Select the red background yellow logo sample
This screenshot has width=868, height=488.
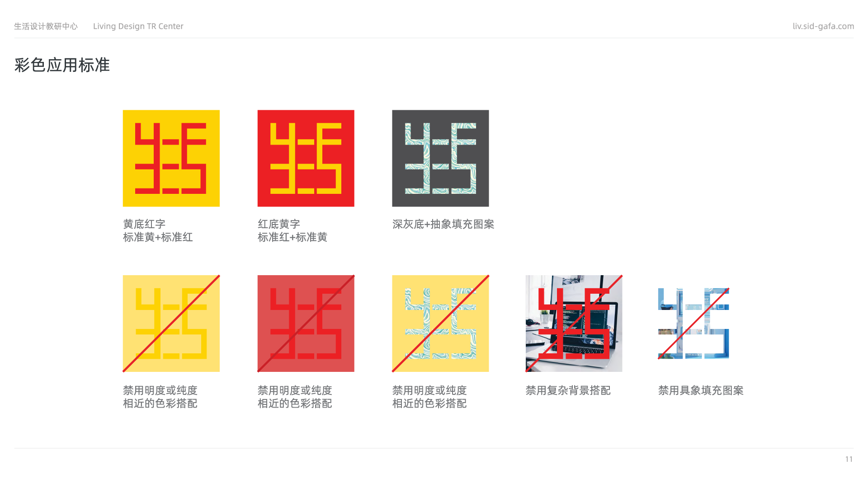[306, 158]
